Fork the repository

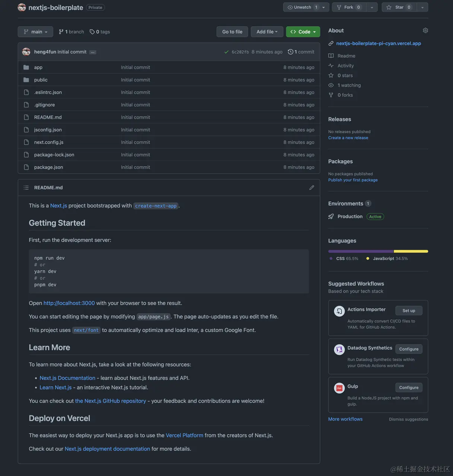pyautogui.click(x=349, y=7)
